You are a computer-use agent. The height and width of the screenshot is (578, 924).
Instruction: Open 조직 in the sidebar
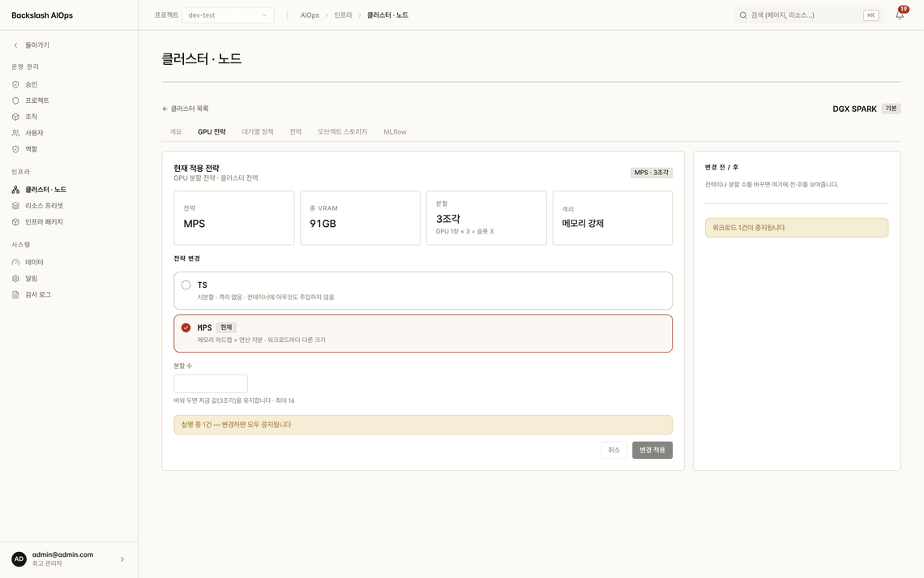tap(31, 117)
